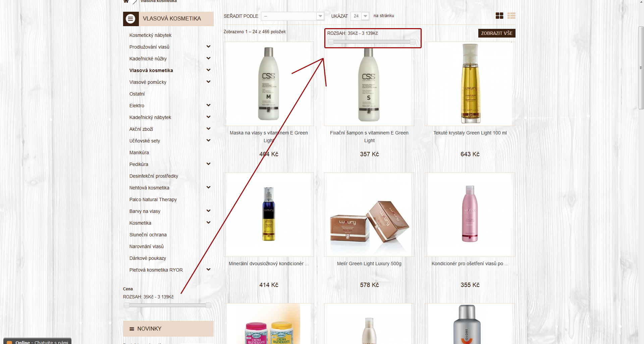Click the 355 Kč price text

point(470,285)
